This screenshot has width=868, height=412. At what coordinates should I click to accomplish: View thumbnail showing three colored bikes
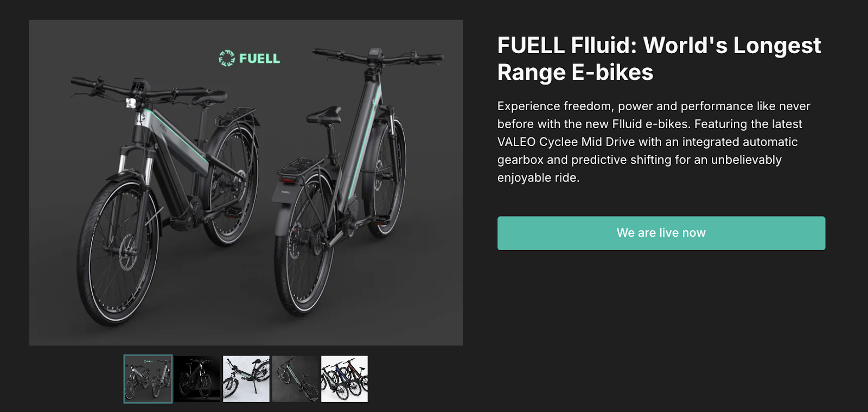[344, 379]
